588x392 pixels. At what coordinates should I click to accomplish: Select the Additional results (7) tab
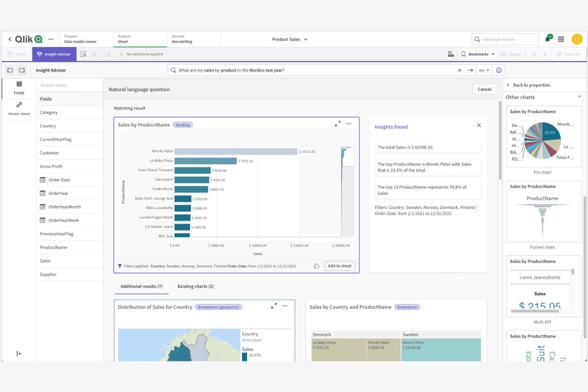(x=141, y=286)
